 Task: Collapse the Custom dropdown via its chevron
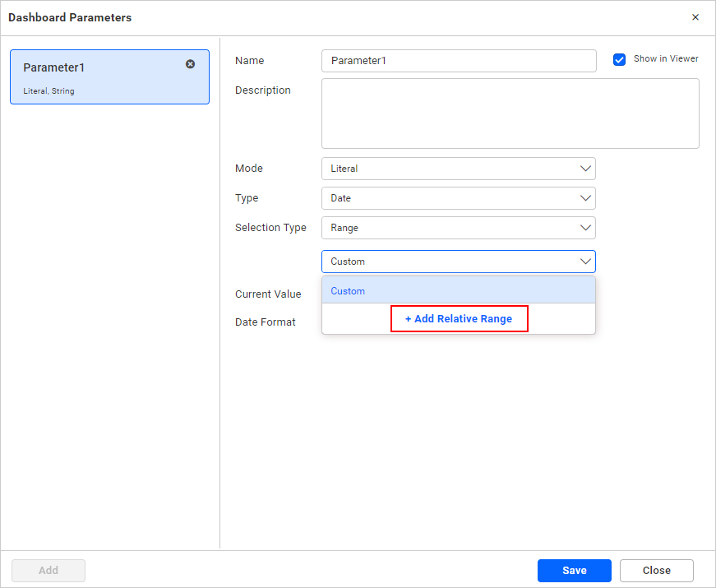tap(585, 261)
